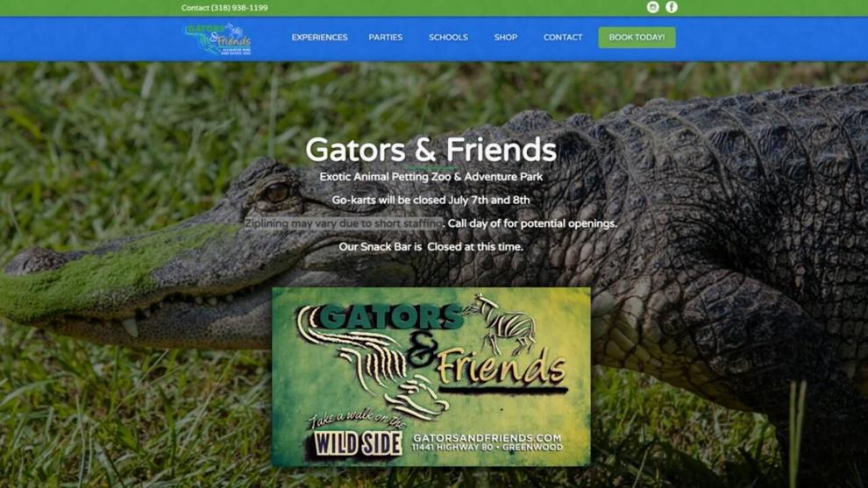This screenshot has height=488, width=868.
Task: Open the Parties menu item
Action: click(386, 37)
